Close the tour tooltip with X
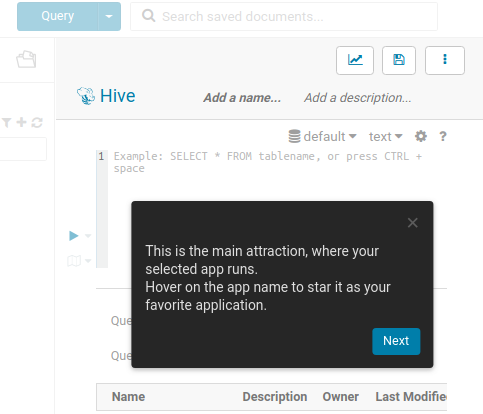The image size is (483, 414). pos(413,223)
